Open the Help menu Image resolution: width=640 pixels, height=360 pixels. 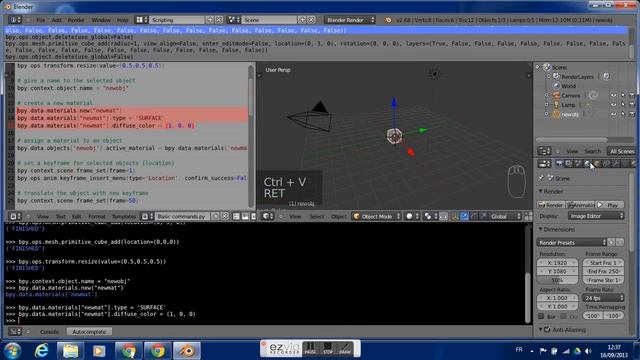coord(122,20)
